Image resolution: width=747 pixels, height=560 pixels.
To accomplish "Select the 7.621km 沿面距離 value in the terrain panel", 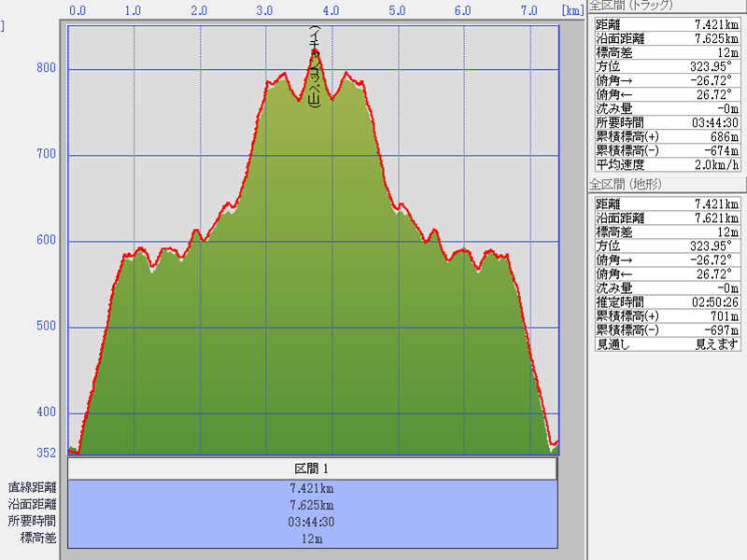I will 716,218.
